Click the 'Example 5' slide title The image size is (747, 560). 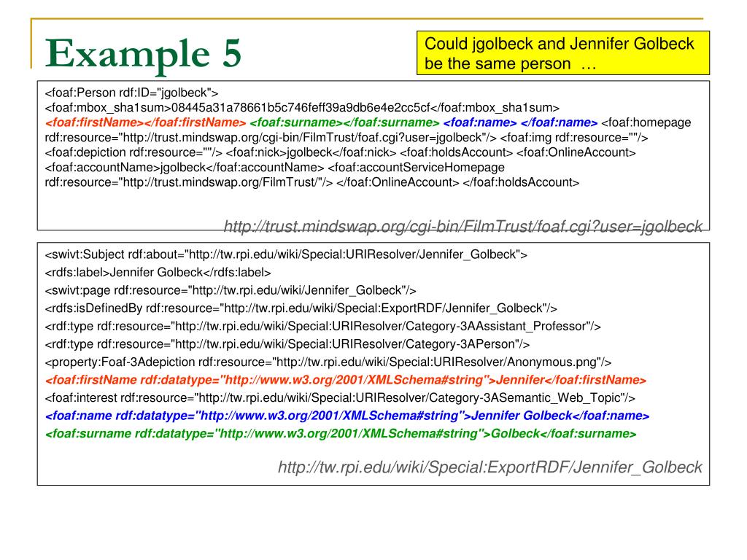[x=143, y=54]
